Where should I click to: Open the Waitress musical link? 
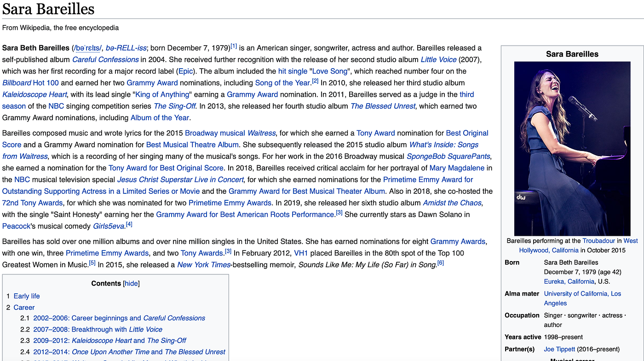(x=262, y=133)
